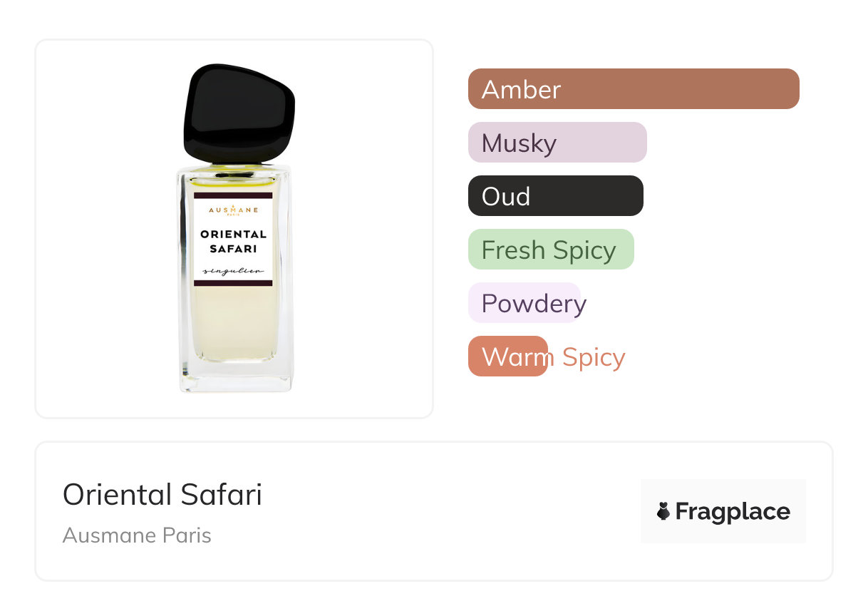Pick the Powdery accord bar
The image size is (868, 616).
coord(525,303)
